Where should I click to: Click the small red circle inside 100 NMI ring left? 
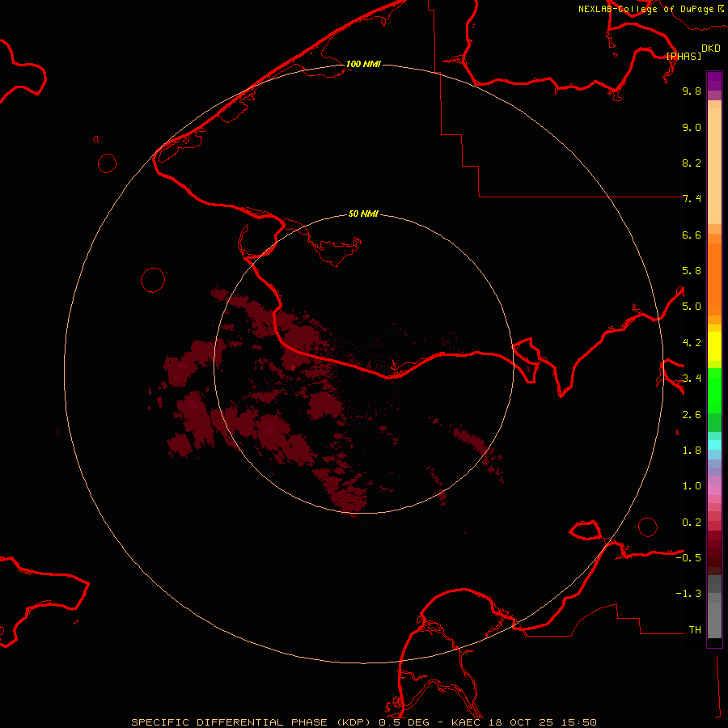[x=153, y=280]
